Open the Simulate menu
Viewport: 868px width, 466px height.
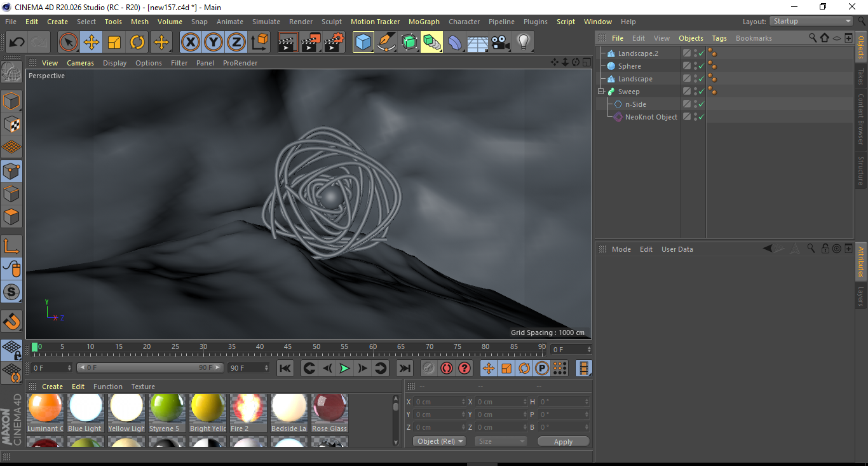click(266, 22)
